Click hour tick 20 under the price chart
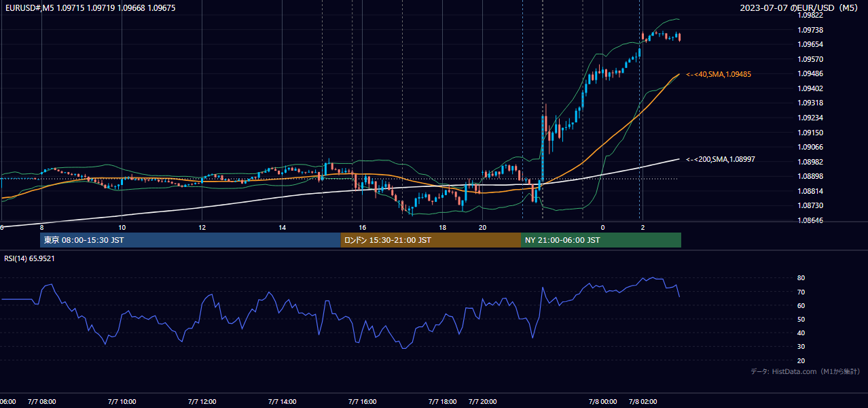The height and width of the screenshot is (408, 868). (482, 227)
